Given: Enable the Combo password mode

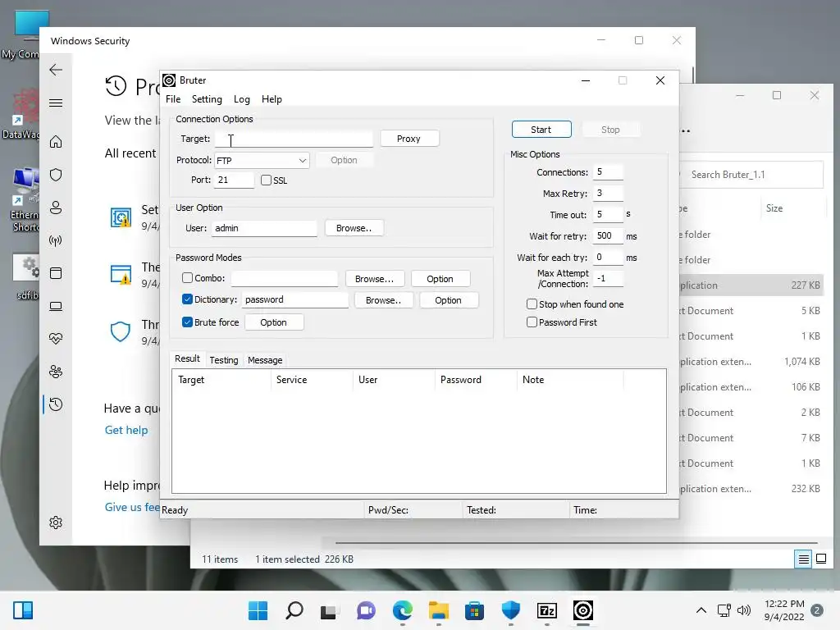Looking at the screenshot, I should click(x=188, y=277).
